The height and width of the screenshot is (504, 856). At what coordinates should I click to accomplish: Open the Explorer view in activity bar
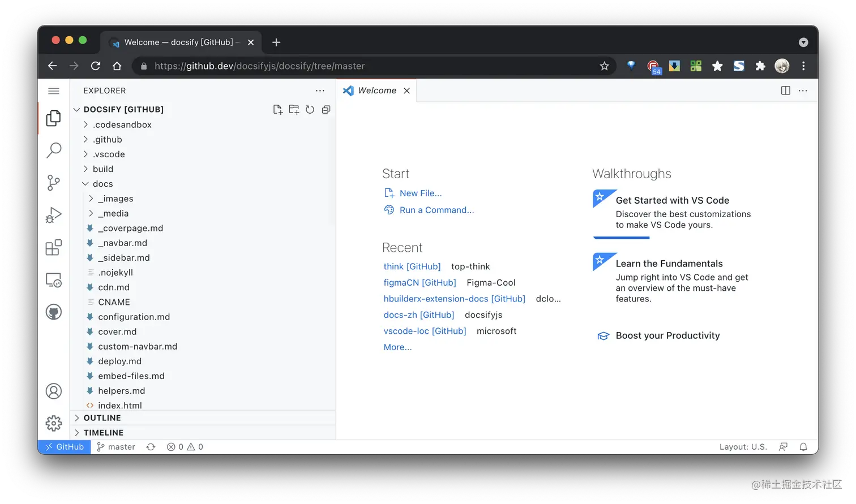coord(54,118)
